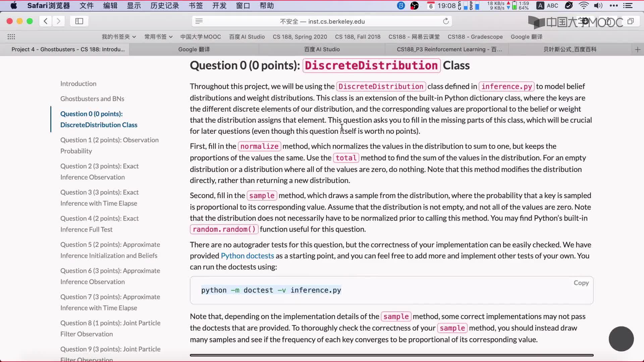Expand the 常用书签 bookmarks folder
Screen dimensions: 644x362
(x=158, y=37)
